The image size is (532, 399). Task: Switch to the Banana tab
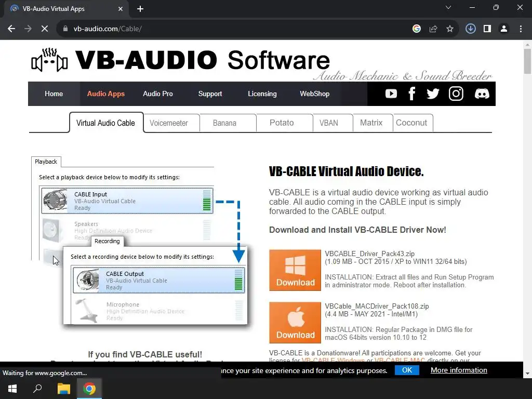pyautogui.click(x=228, y=123)
